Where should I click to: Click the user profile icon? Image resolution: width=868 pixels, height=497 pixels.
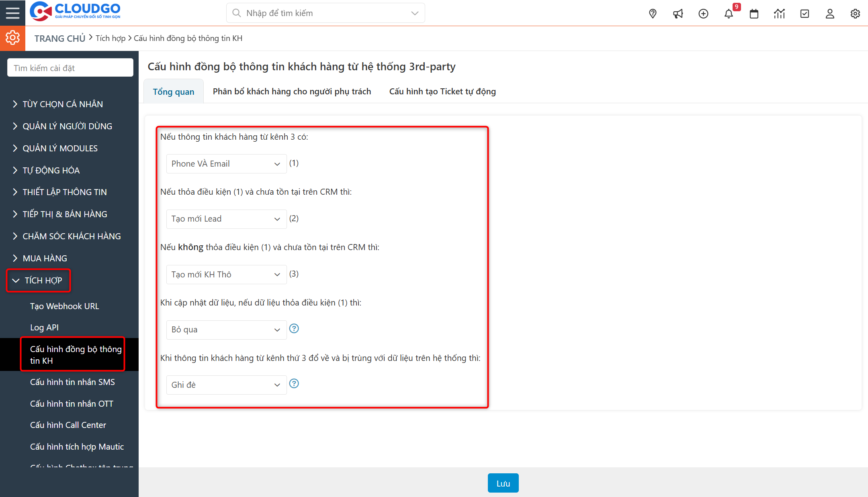829,13
